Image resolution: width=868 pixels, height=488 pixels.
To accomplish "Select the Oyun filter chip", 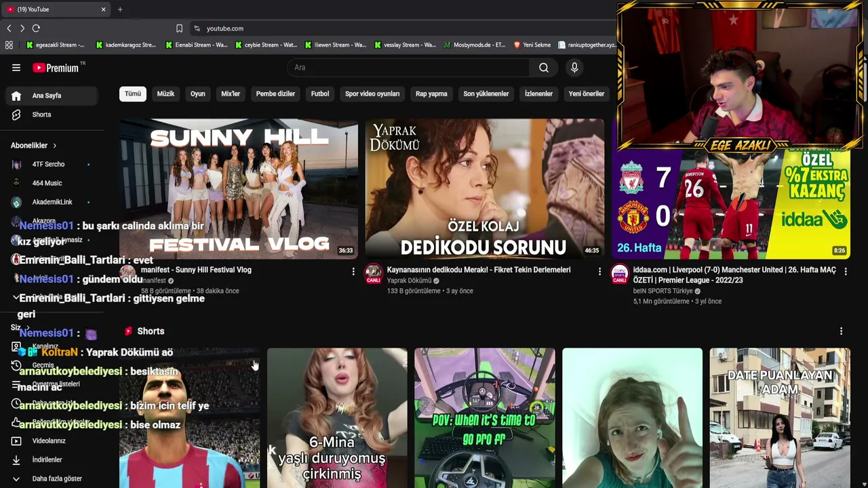I will [197, 94].
